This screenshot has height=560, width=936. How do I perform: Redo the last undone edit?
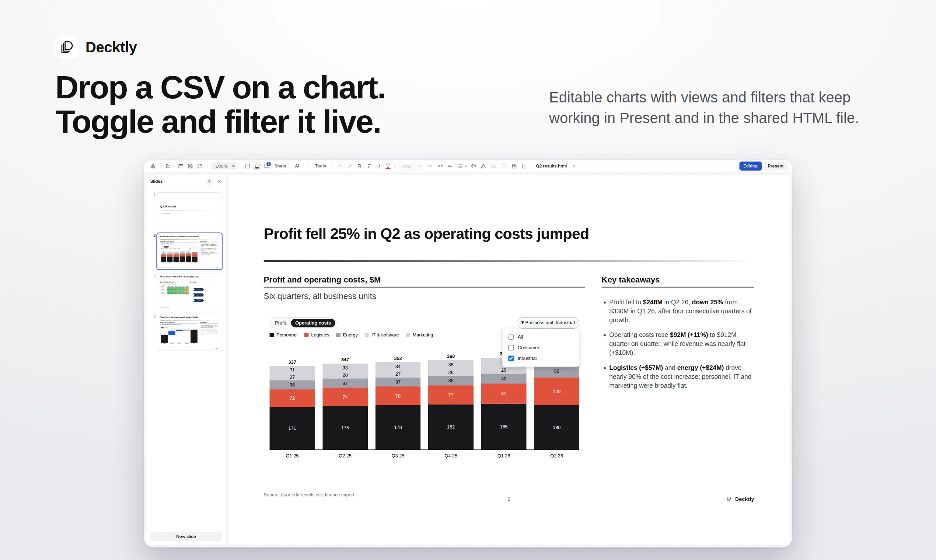(x=350, y=166)
